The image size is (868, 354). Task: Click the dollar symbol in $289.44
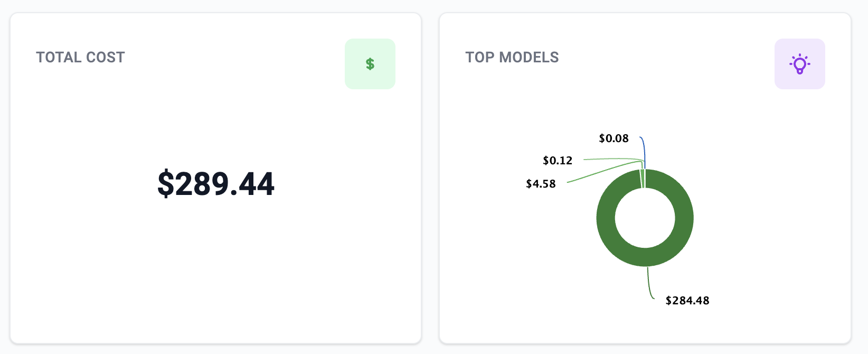(x=165, y=184)
